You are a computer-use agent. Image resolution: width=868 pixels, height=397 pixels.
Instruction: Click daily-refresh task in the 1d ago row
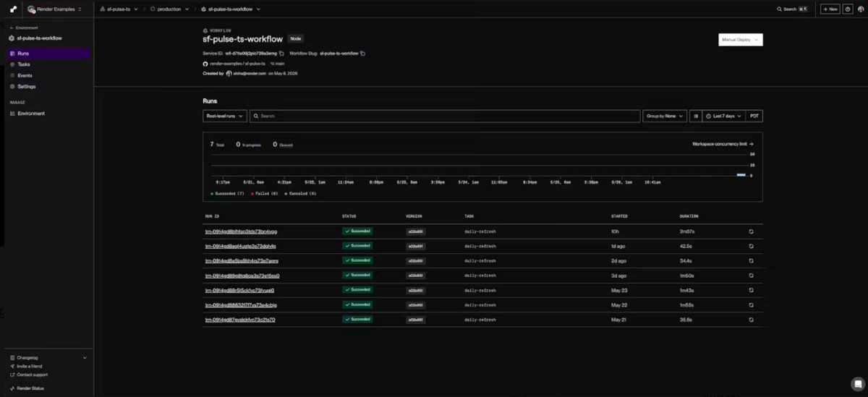(x=480, y=246)
